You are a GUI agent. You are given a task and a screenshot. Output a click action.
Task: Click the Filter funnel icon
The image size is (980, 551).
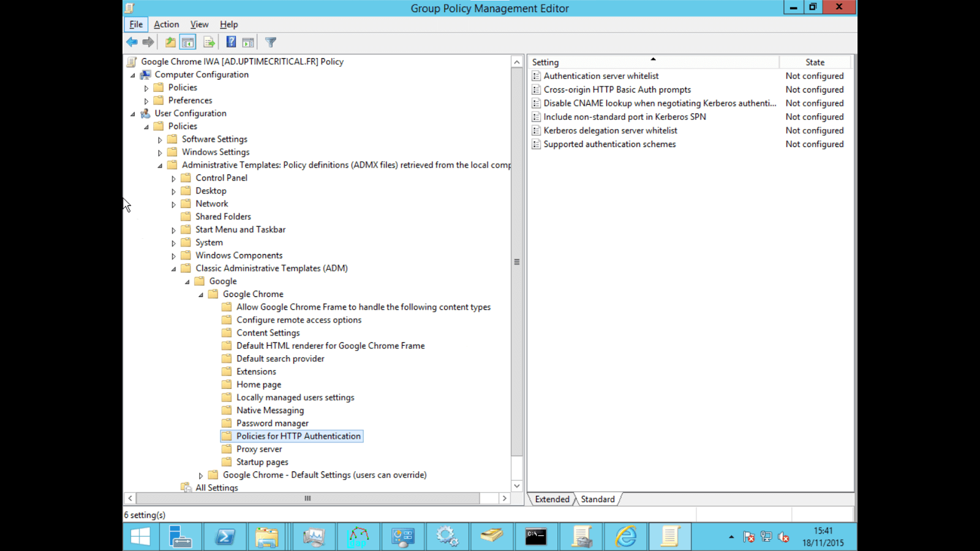[270, 42]
